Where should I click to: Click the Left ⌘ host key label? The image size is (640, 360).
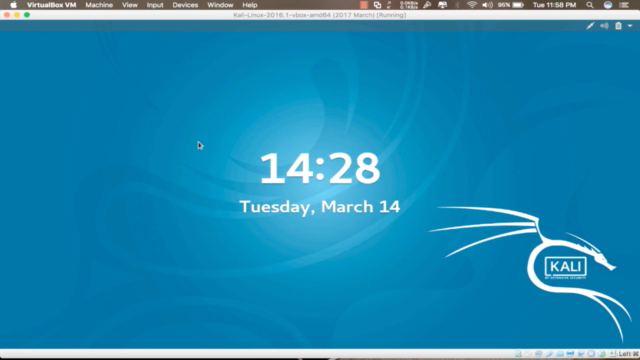point(629,353)
